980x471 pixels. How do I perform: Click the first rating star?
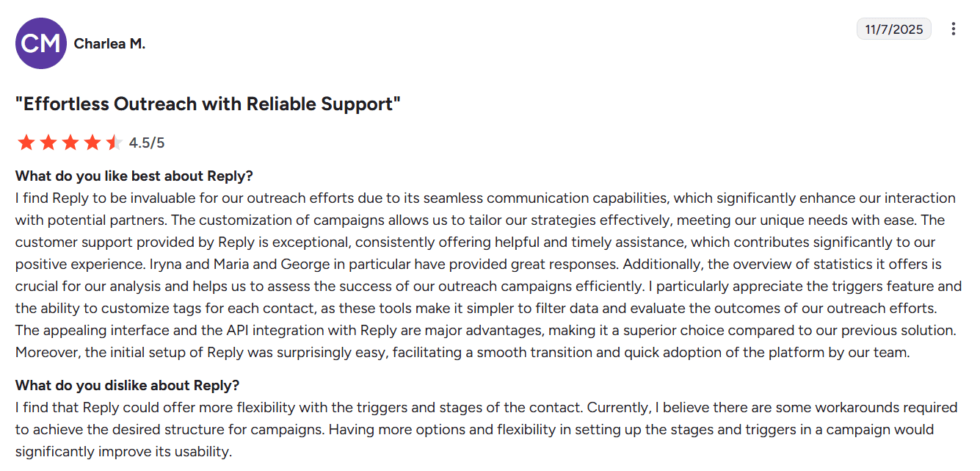pyautogui.click(x=26, y=143)
